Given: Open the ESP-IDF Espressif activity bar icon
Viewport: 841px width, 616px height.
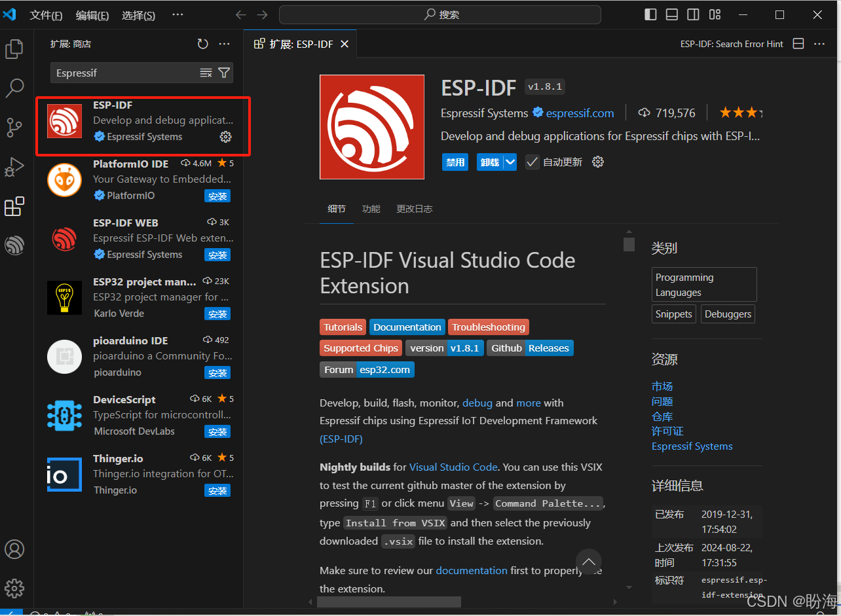Looking at the screenshot, I should (14, 245).
